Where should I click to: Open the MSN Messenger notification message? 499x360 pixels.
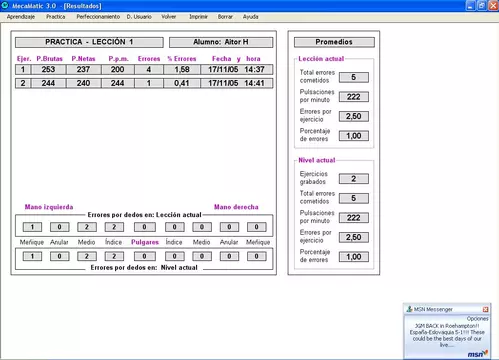coord(447,335)
